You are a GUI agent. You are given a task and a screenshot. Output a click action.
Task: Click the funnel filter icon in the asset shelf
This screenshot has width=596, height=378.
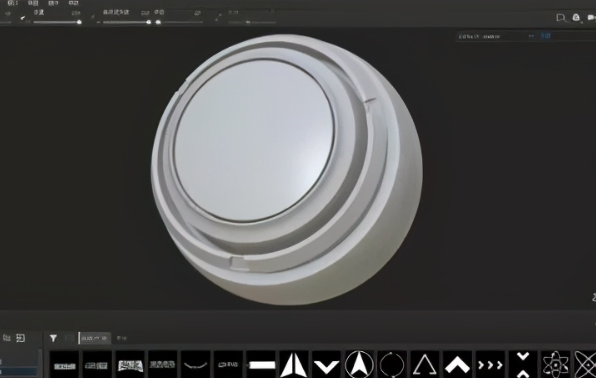[53, 338]
